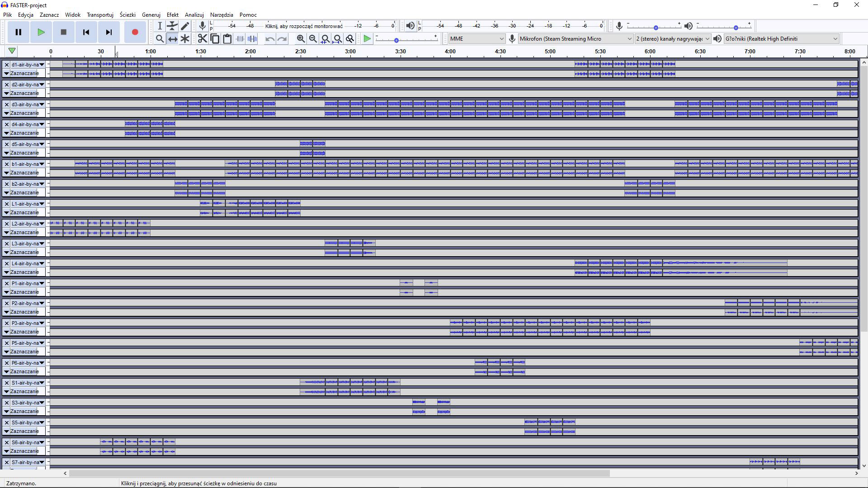Click the Silence audio selection icon

[x=252, y=39]
